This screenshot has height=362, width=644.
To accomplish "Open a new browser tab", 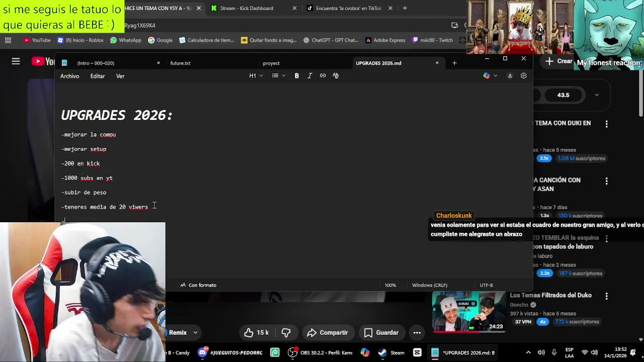I will [x=405, y=8].
